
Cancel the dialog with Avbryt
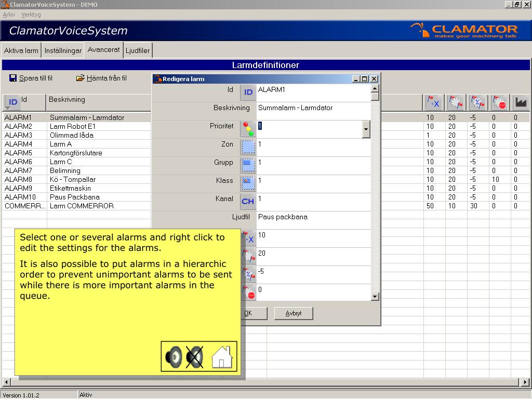[x=294, y=313]
